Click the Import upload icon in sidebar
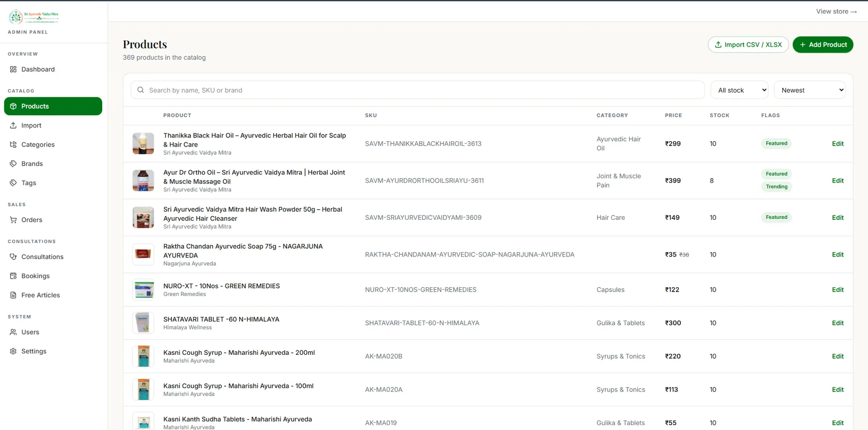Image resolution: width=868 pixels, height=430 pixels. pyautogui.click(x=13, y=125)
